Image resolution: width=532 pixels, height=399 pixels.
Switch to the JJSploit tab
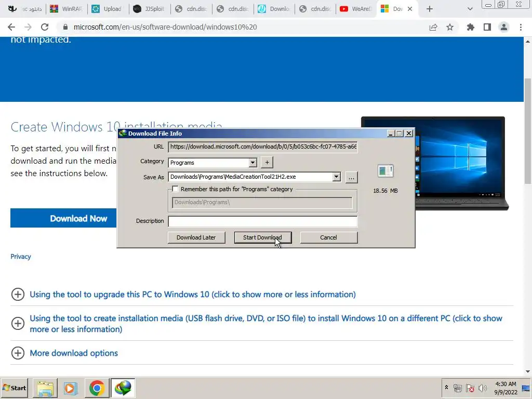(x=150, y=9)
